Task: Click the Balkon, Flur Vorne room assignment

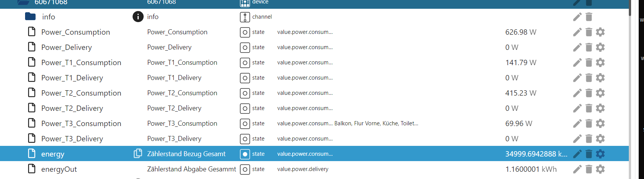Action: 376,123
